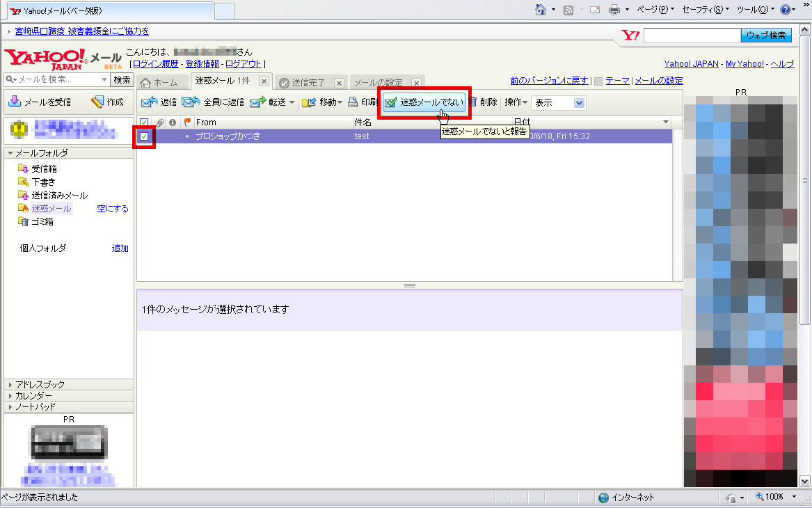The image size is (812, 508).
Task: Click 空にする to empty spam
Action: tap(113, 208)
